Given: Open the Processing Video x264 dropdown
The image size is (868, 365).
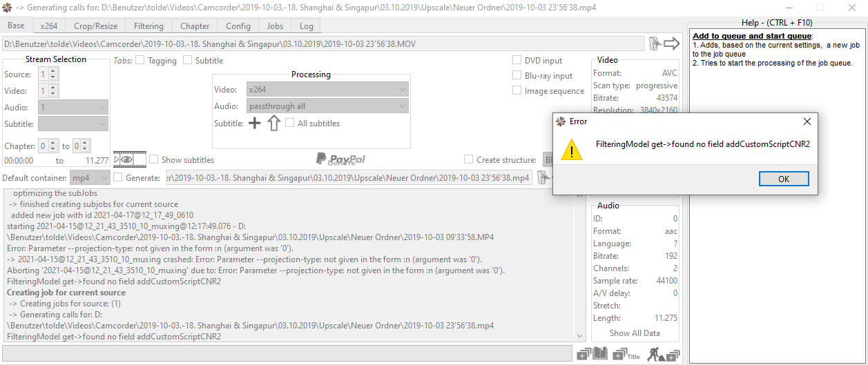Looking at the screenshot, I should click(x=327, y=90).
